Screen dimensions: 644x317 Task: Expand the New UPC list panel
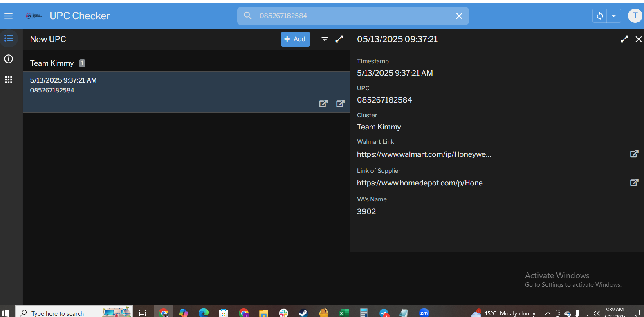[339, 39]
